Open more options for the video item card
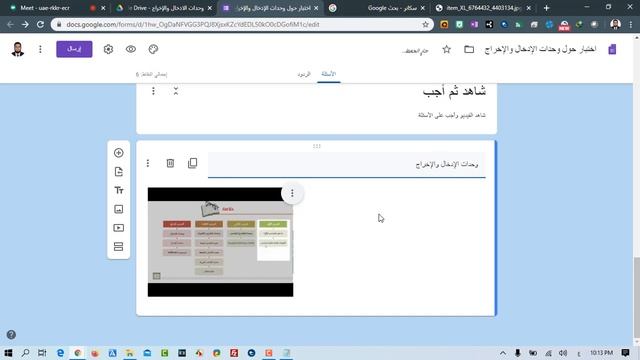This screenshot has height=360, width=640. point(148,163)
